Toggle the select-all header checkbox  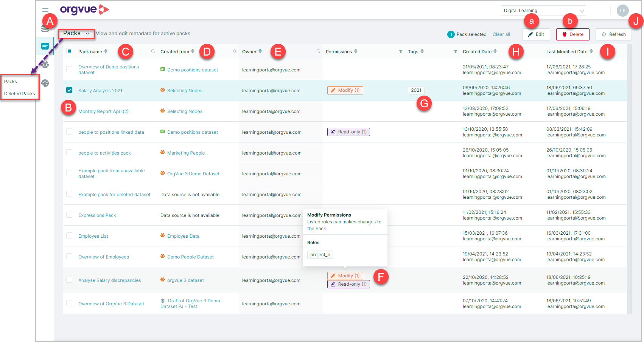(x=69, y=51)
